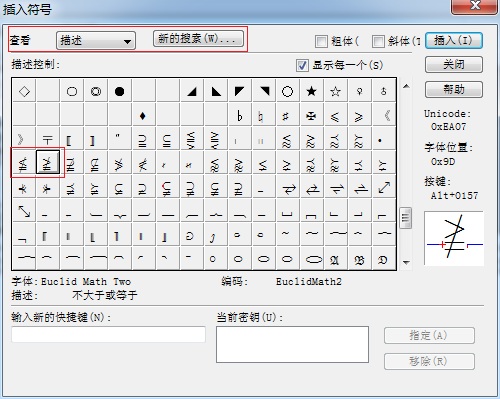Click the large symbol preview image
This screenshot has width=500, height=399.
(454, 238)
